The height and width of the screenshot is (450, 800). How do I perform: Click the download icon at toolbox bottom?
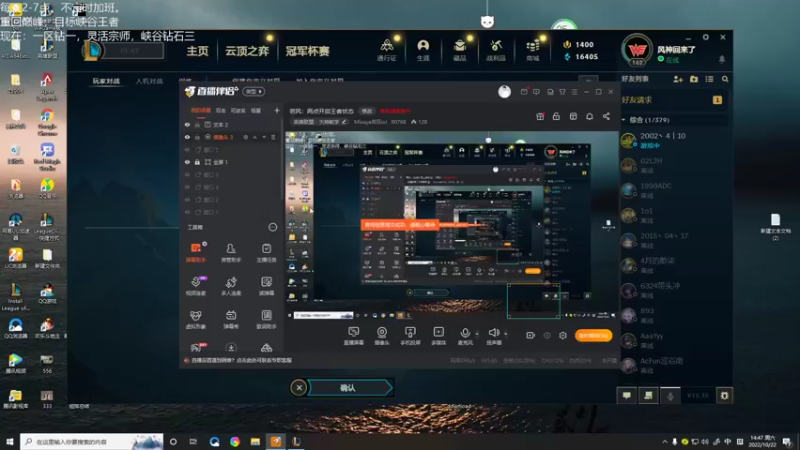[231, 348]
